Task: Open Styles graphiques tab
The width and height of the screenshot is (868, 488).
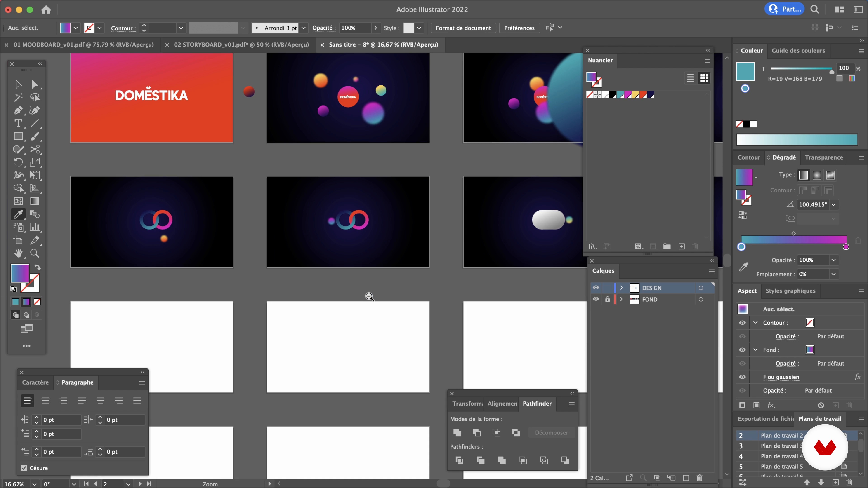Action: (x=790, y=291)
